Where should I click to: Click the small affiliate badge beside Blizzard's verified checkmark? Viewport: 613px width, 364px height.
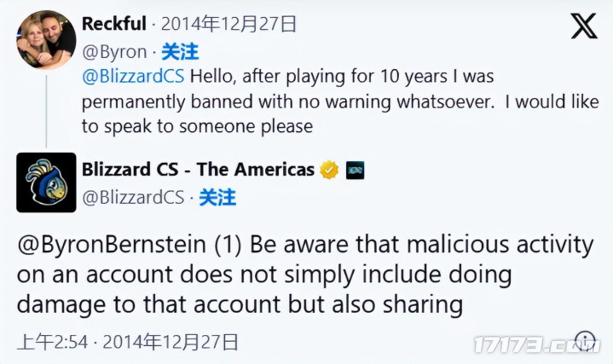click(355, 170)
